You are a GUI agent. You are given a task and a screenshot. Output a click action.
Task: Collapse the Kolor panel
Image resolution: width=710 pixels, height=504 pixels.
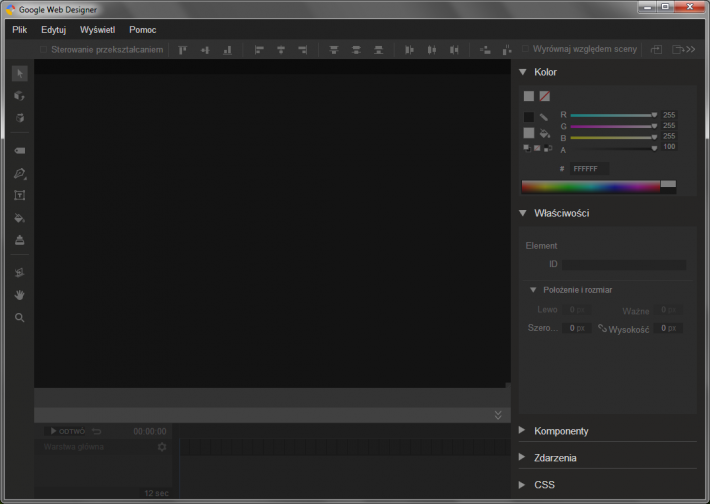[x=523, y=72]
